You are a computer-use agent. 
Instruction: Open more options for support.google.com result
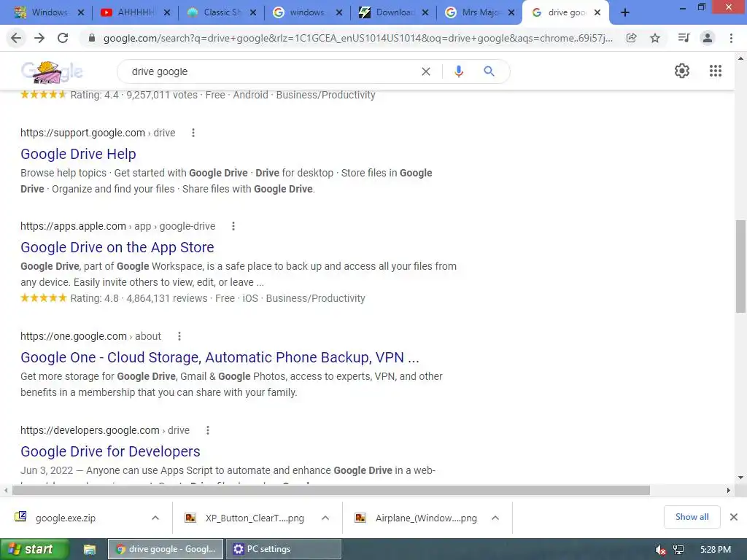pyautogui.click(x=193, y=133)
